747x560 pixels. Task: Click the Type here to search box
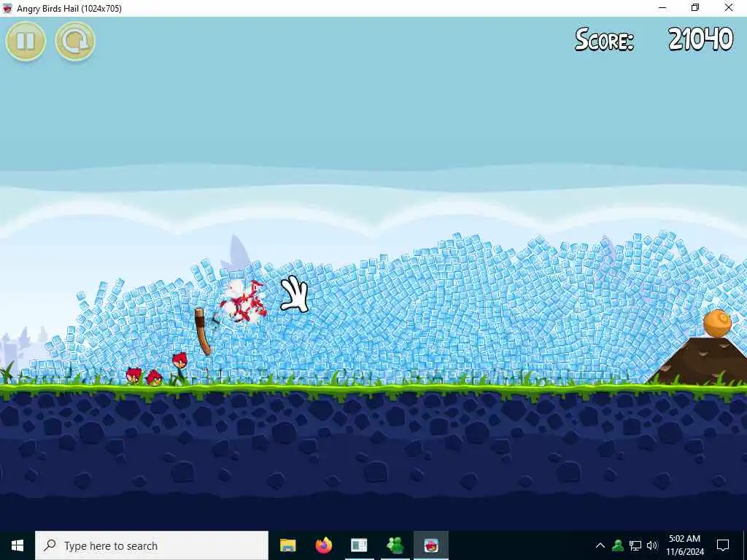(152, 545)
